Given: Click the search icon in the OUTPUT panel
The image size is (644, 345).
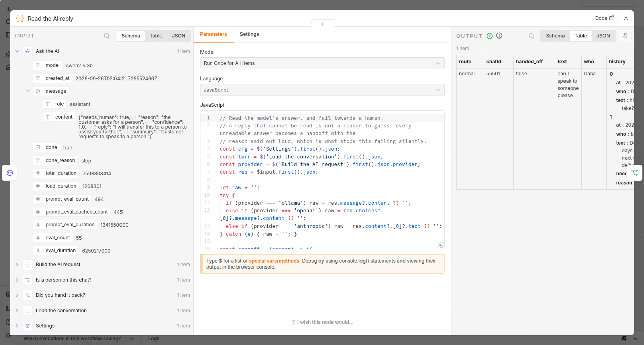Looking at the screenshot, I should pyautogui.click(x=531, y=36).
